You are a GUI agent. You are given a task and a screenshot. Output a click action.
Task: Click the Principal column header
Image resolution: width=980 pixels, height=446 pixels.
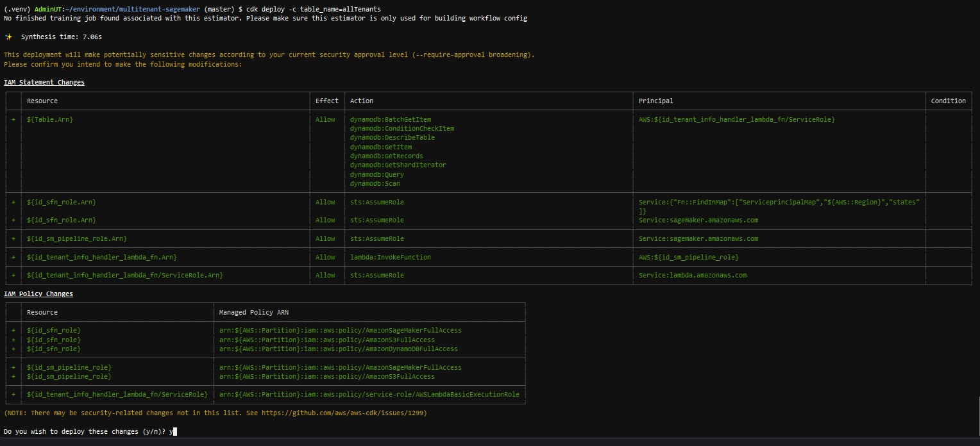click(x=656, y=101)
